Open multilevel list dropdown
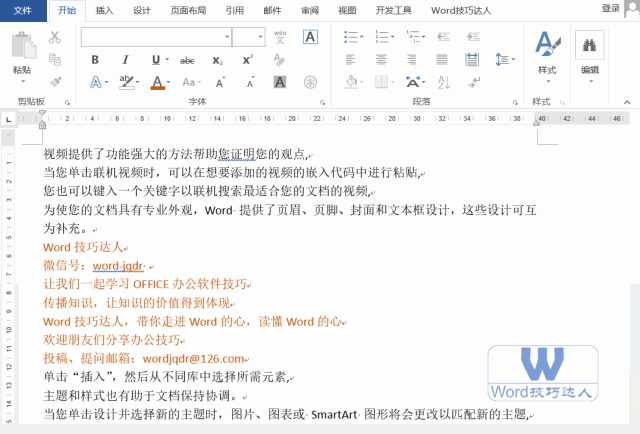 pos(423,37)
